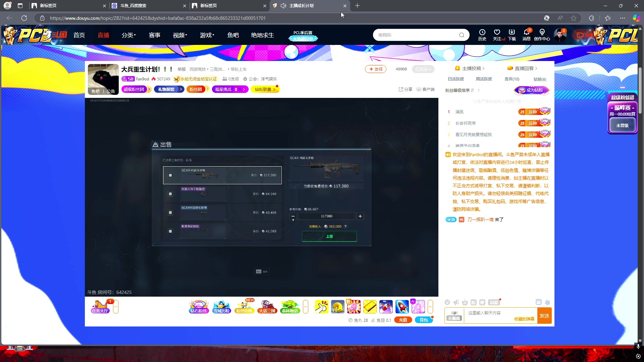Image resolution: width=644 pixels, height=362 pixels.
Task: Open the Creator Center (创作中心) lightbulb icon
Action: 542,35
